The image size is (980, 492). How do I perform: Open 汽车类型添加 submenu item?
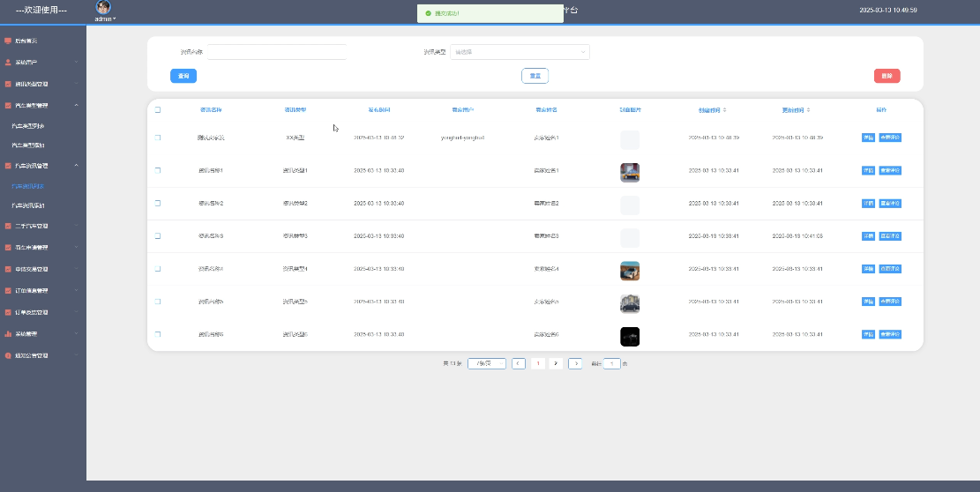(x=28, y=145)
